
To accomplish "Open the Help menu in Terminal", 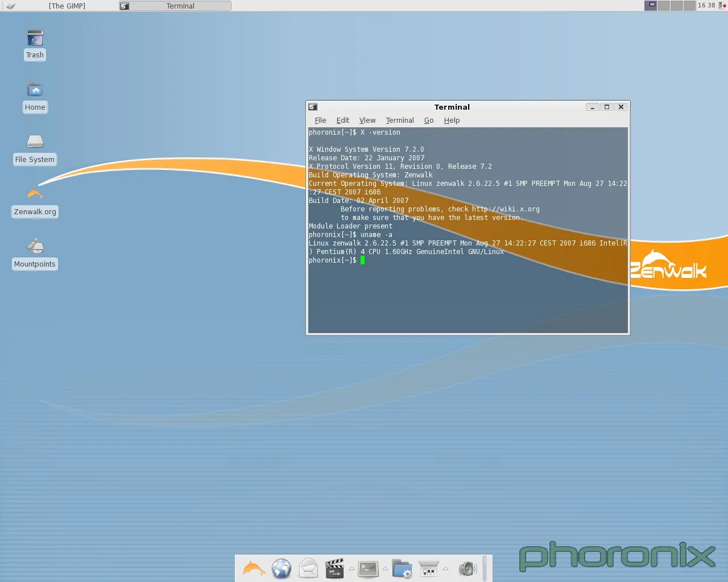I will click(x=452, y=120).
